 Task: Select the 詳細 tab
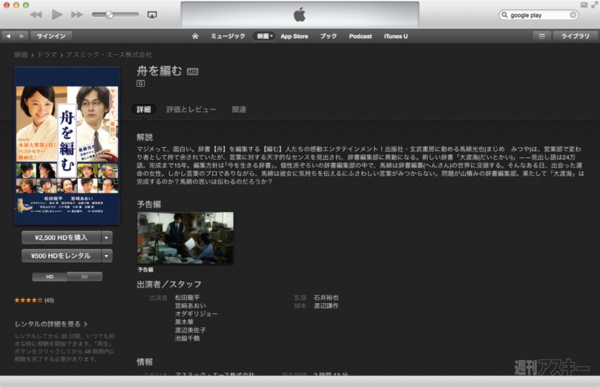coord(144,109)
